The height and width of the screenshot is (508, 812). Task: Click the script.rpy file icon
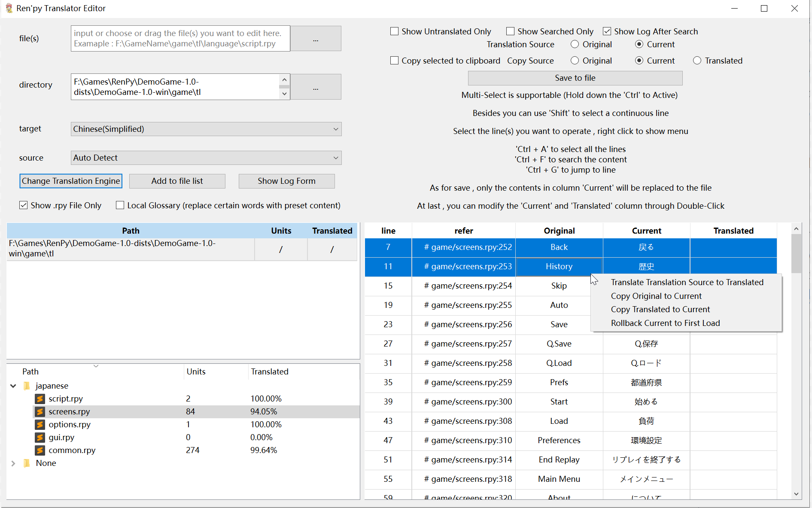[x=40, y=398]
